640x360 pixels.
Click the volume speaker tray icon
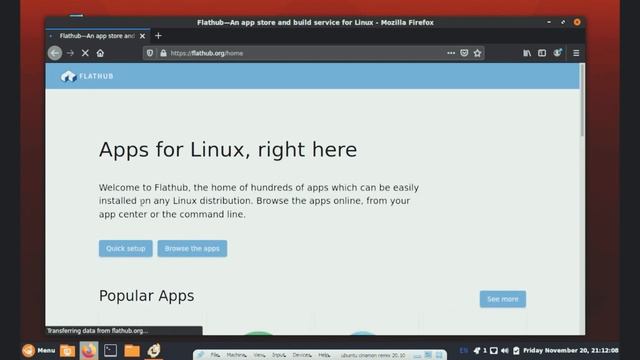point(505,351)
